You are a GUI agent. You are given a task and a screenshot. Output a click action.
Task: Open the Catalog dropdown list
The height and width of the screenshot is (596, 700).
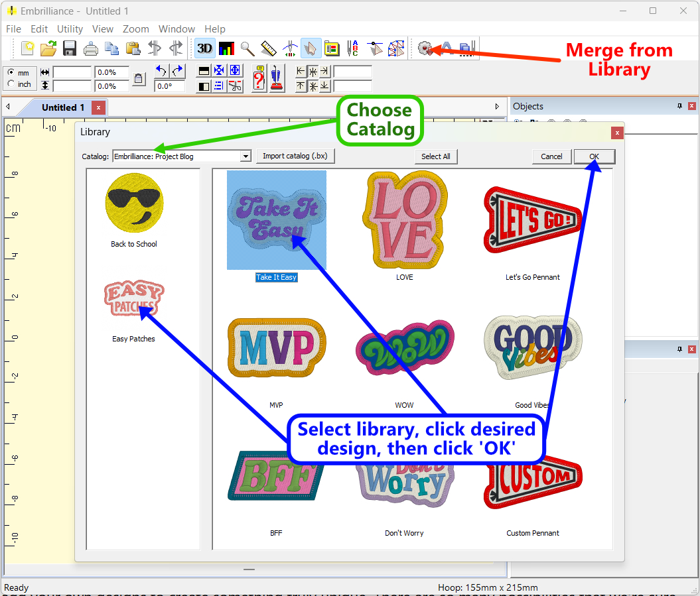click(245, 156)
